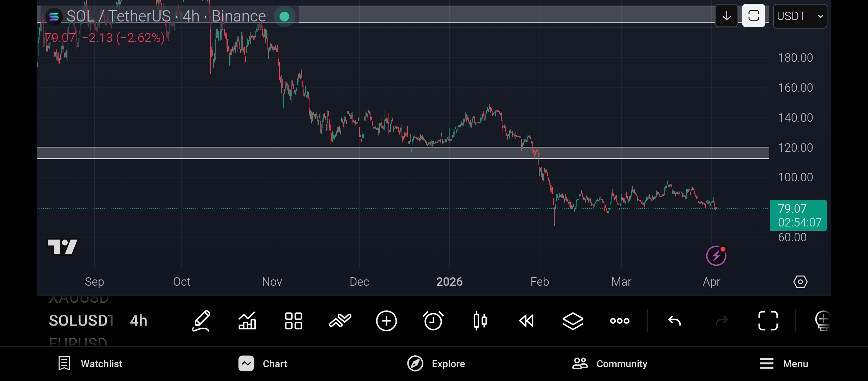Click the down arrow button beside USDT
Viewport: 868px width, 381px height.
(x=727, y=16)
